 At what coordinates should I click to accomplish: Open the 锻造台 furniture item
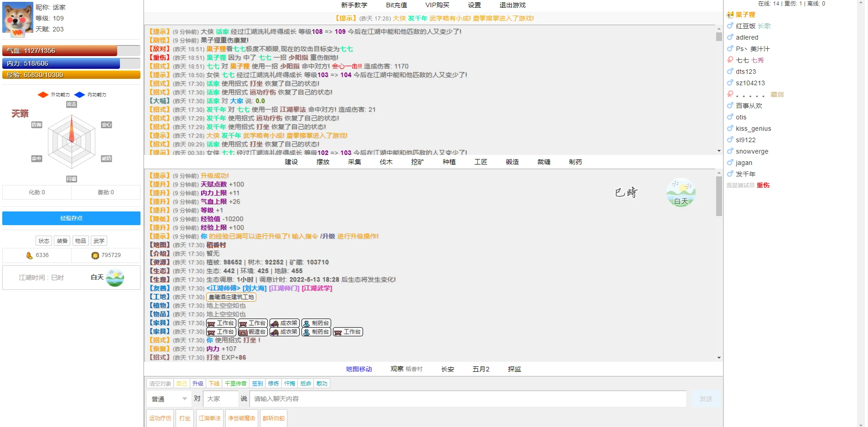tap(253, 332)
